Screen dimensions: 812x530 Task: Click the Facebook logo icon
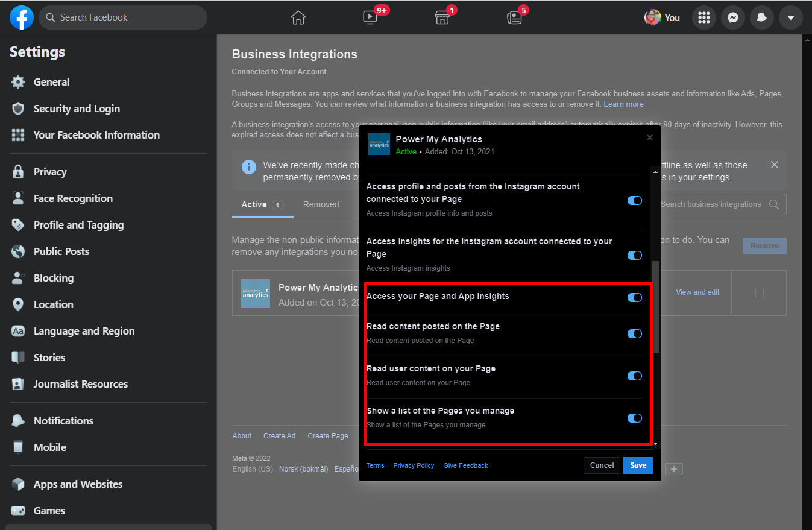tap(22, 17)
